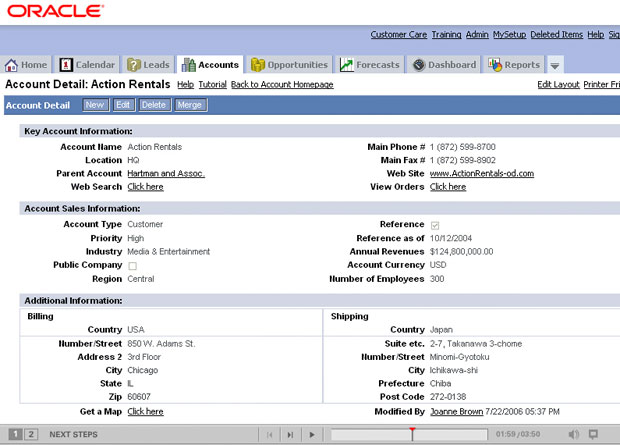Expand the additional tabs dropdown arrow
Screen dimensions: 620x445
pos(555,65)
